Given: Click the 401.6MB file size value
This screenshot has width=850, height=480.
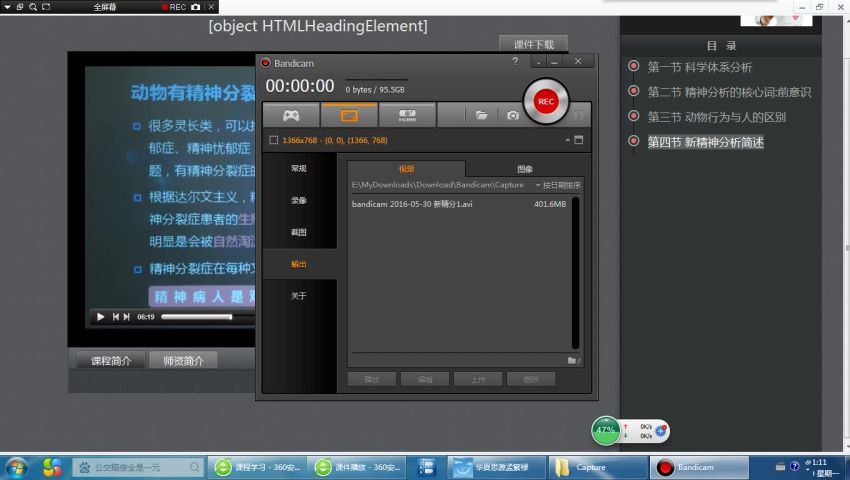Looking at the screenshot, I should coord(550,204).
